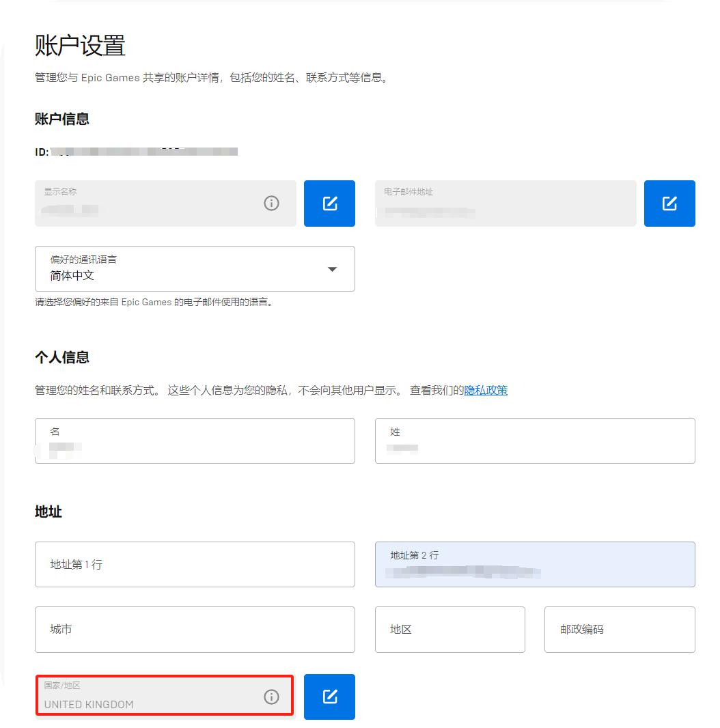720x728 pixels.
Task: Open the 隐私政策 privacy policy link
Action: (x=486, y=391)
